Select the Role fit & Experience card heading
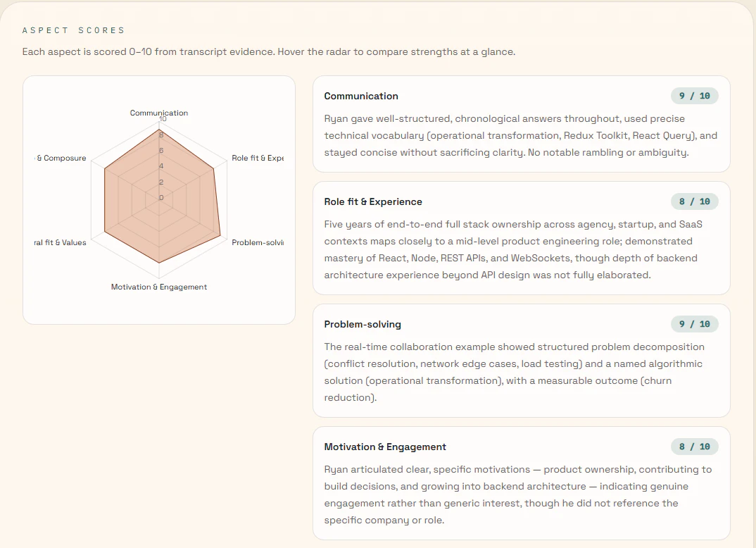The height and width of the screenshot is (548, 756). tap(373, 201)
